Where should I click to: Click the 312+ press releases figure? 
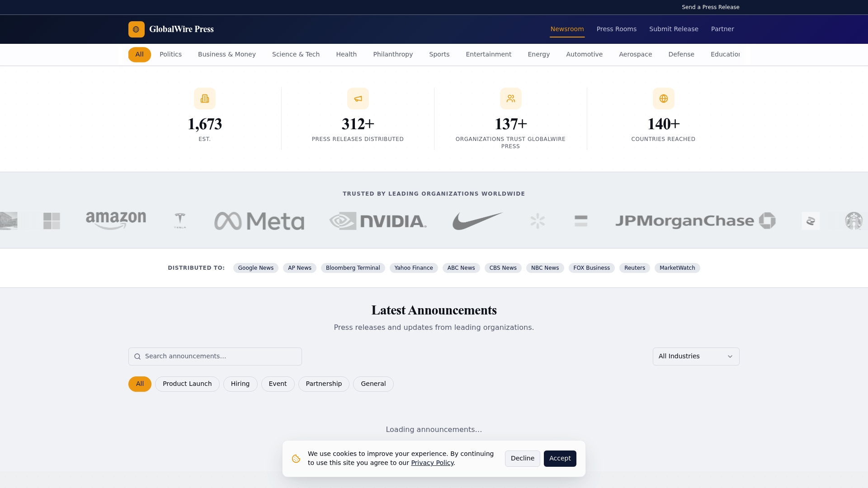coord(358,124)
